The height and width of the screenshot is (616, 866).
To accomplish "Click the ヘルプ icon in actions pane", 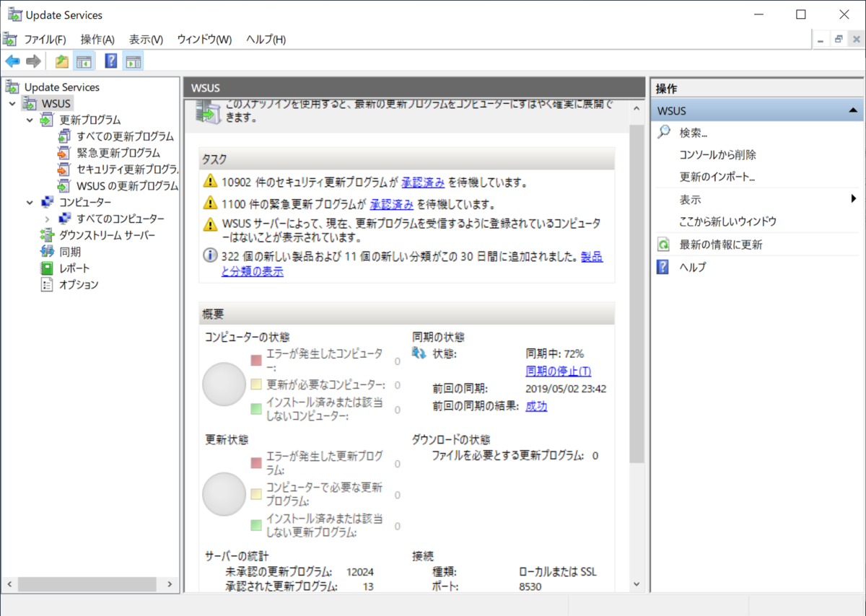I will click(x=662, y=268).
